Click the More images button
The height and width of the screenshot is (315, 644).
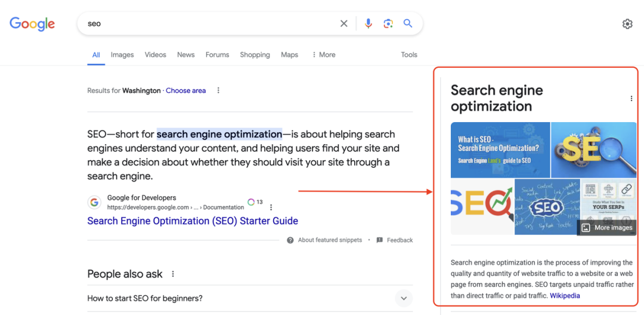607,227
